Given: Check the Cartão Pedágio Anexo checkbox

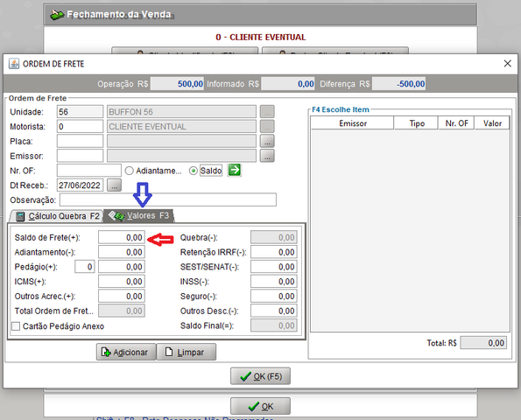Looking at the screenshot, I should (16, 326).
